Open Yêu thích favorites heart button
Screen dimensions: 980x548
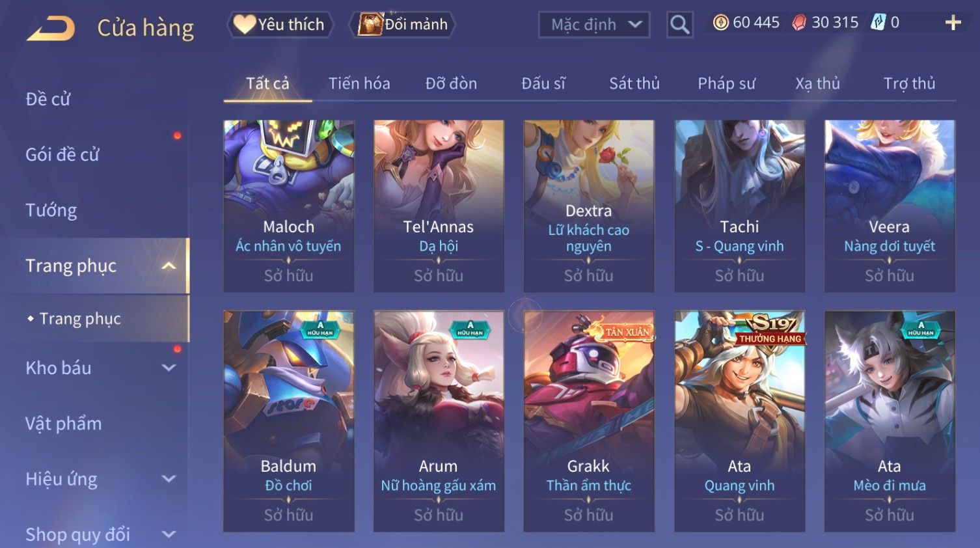(280, 25)
